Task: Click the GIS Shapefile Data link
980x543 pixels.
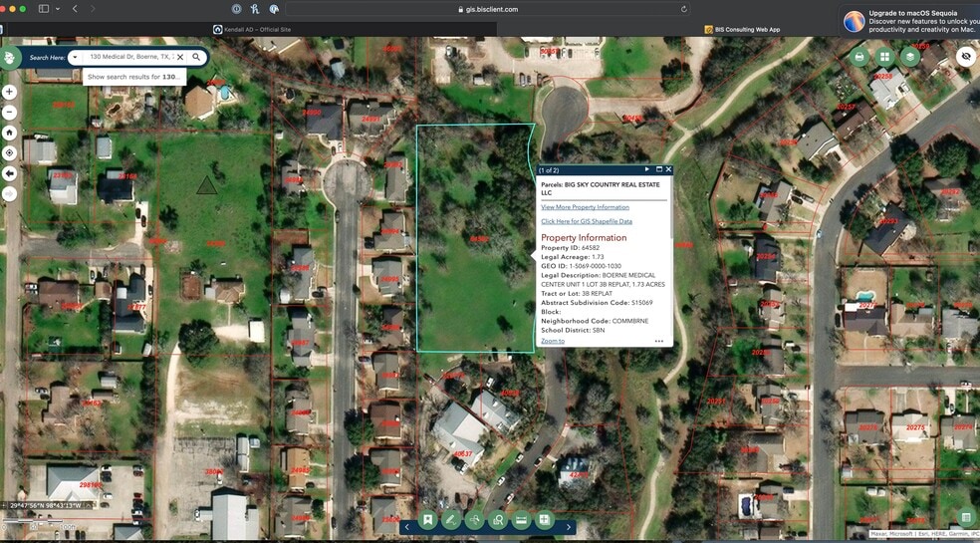Action: click(x=587, y=221)
